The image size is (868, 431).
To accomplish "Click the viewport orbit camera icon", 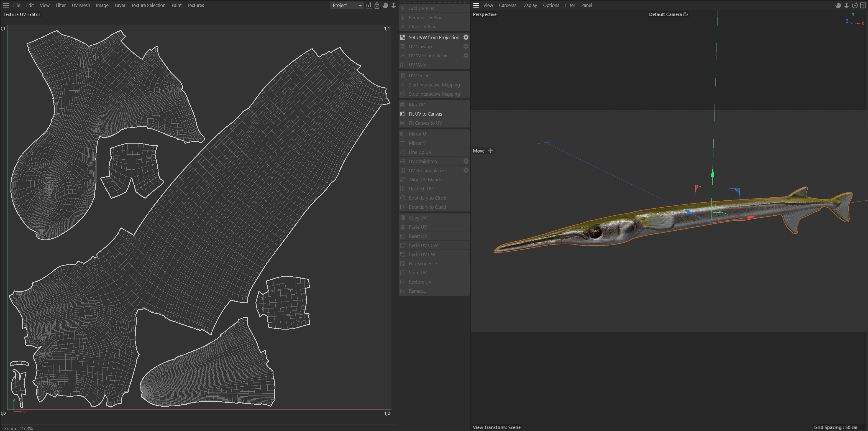I will [x=854, y=5].
